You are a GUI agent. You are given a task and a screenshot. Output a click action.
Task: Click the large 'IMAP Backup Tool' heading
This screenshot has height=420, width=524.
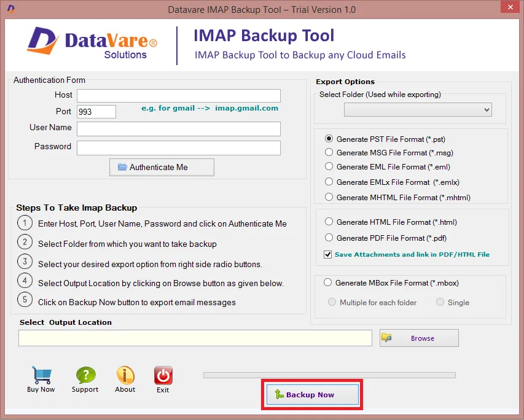(264, 36)
